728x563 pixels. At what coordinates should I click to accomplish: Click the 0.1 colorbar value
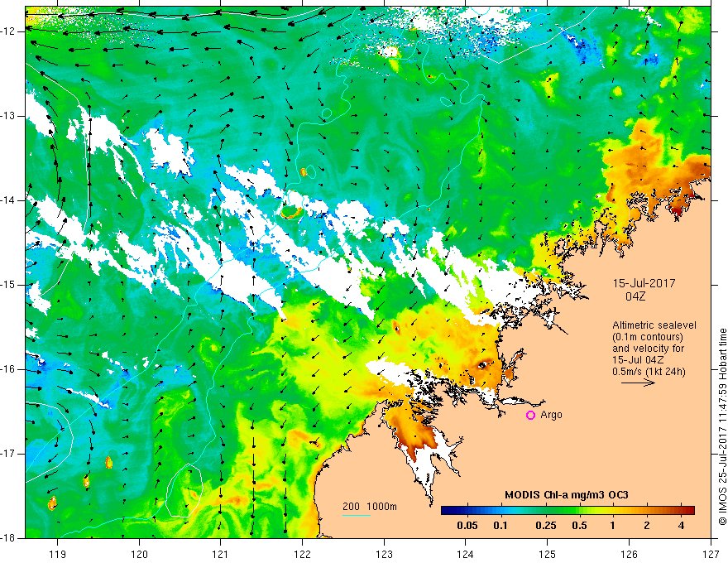pos(500,526)
